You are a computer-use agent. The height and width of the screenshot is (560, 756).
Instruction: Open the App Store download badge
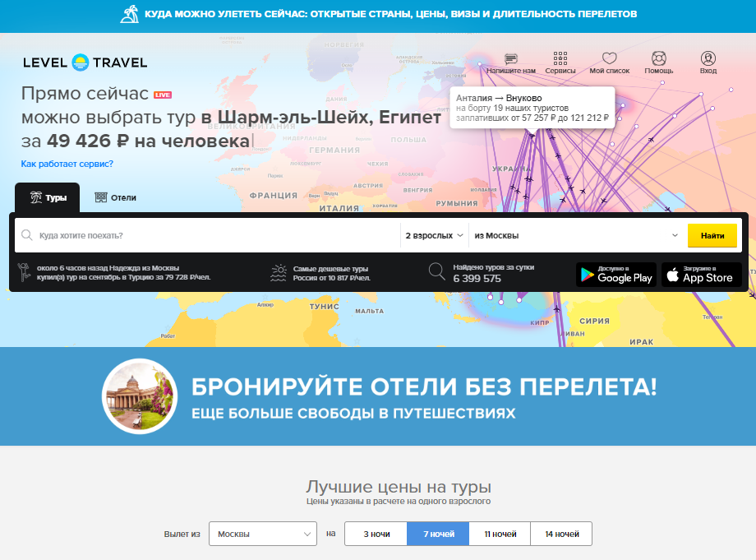click(701, 275)
